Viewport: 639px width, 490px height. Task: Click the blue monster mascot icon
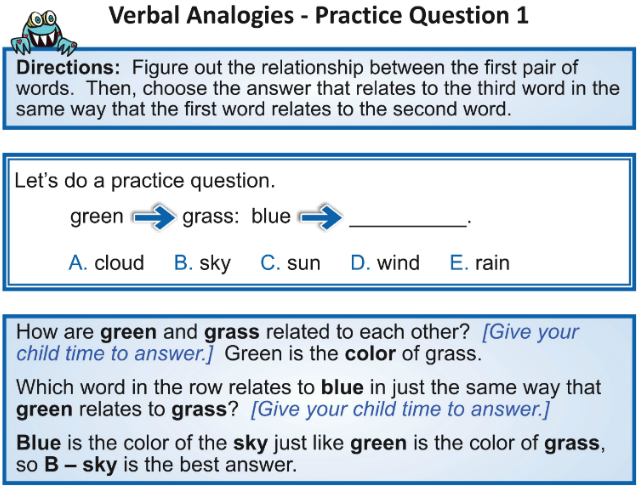[x=44, y=33]
